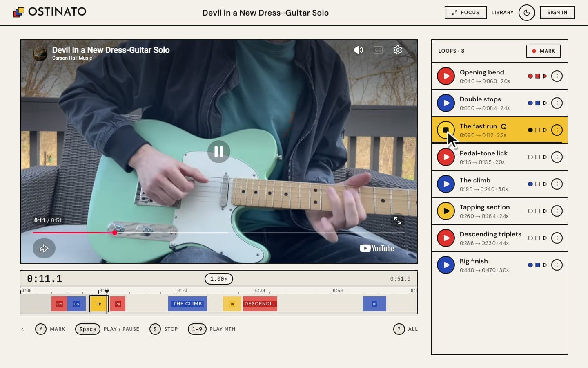This screenshot has width=588, height=368.
Task: Open more options for The fast run
Action: pos(557,130)
